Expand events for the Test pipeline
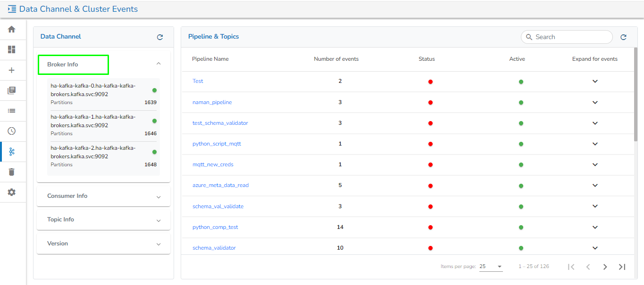This screenshot has width=644, height=285. (x=595, y=81)
